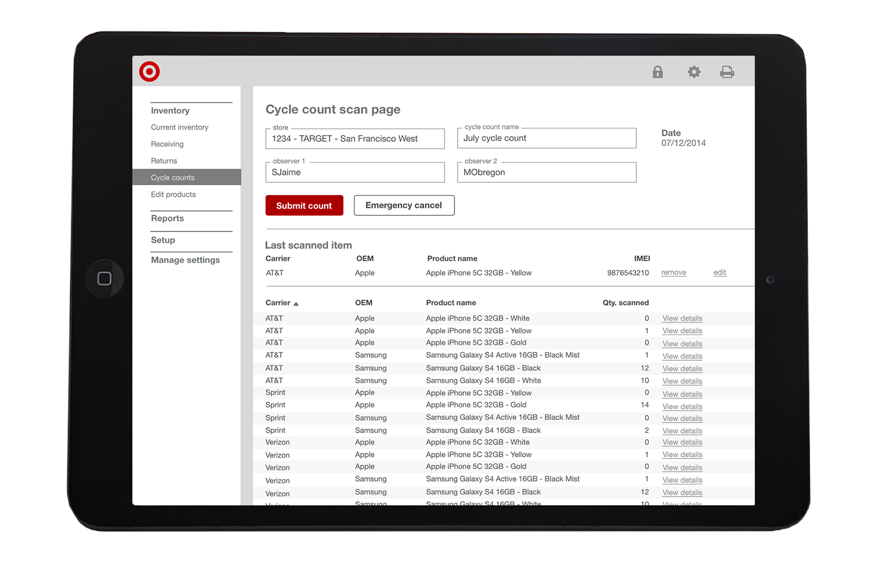Click date value 07/12/2014
This screenshot has height=588, width=885.
tap(684, 143)
